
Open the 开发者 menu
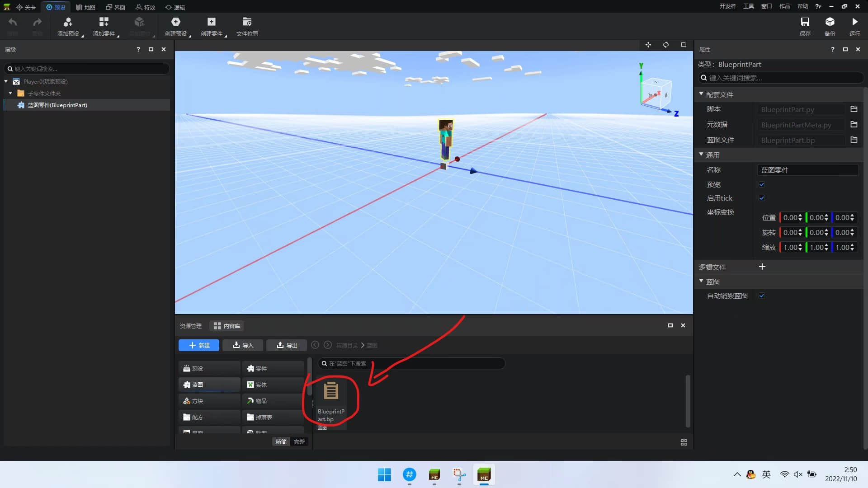point(727,6)
